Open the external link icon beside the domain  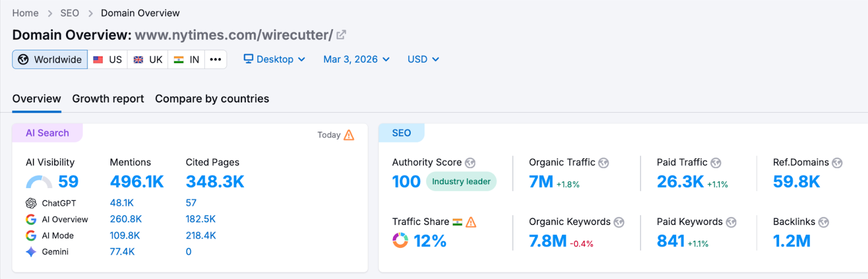point(341,35)
